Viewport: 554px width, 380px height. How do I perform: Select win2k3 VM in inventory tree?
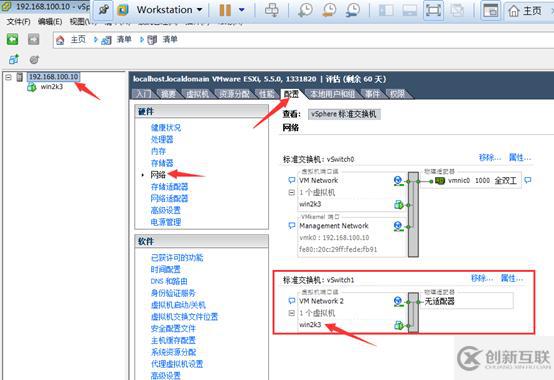52,87
